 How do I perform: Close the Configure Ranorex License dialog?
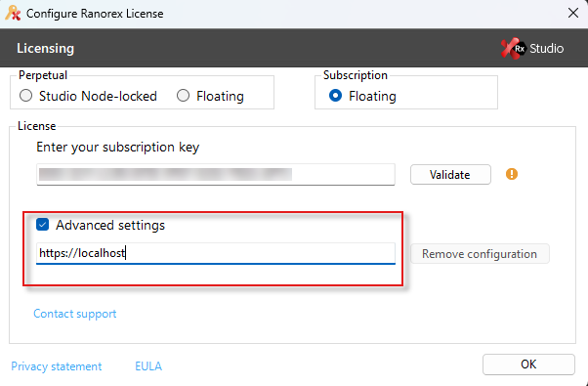573,13
